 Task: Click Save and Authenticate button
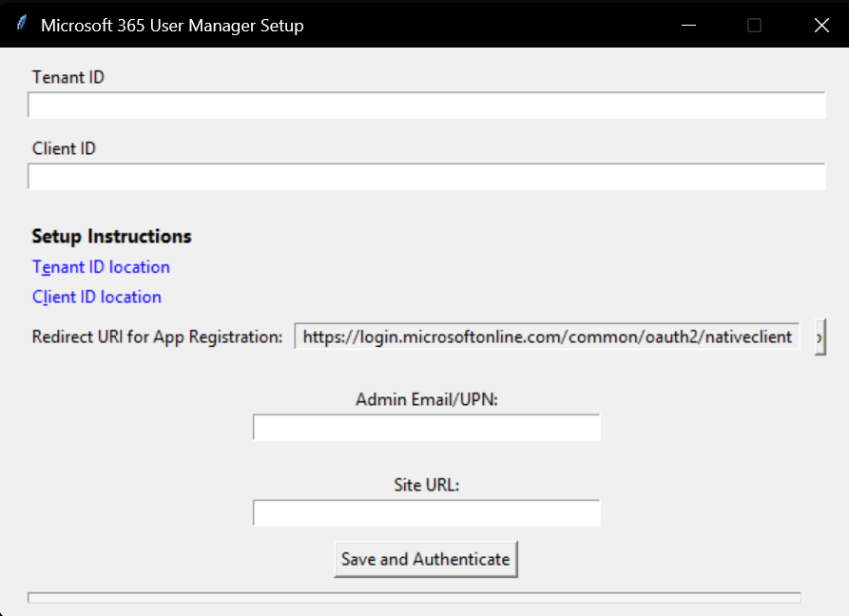(x=426, y=559)
